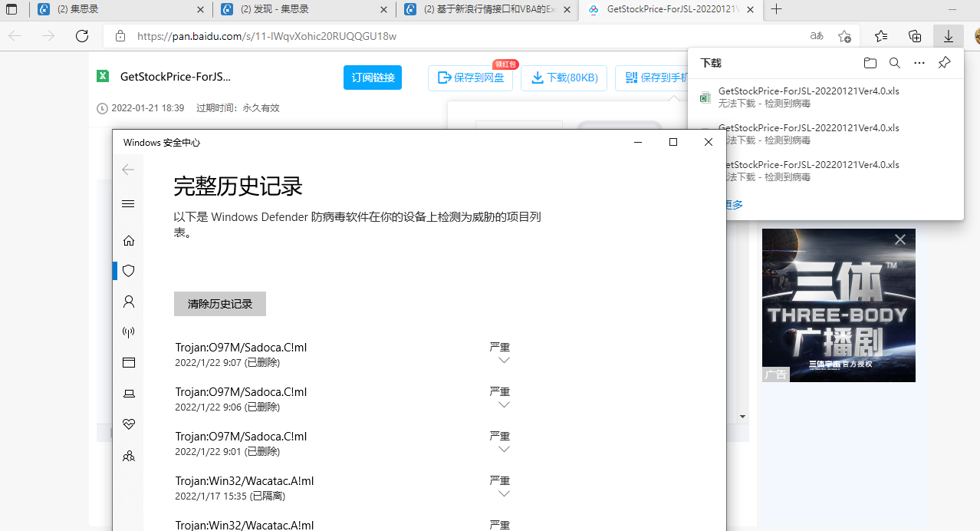Pin the downloads panel

point(945,63)
